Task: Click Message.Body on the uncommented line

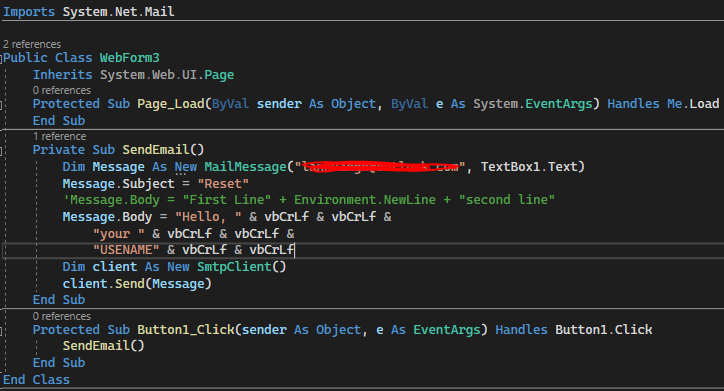Action: pos(107,217)
